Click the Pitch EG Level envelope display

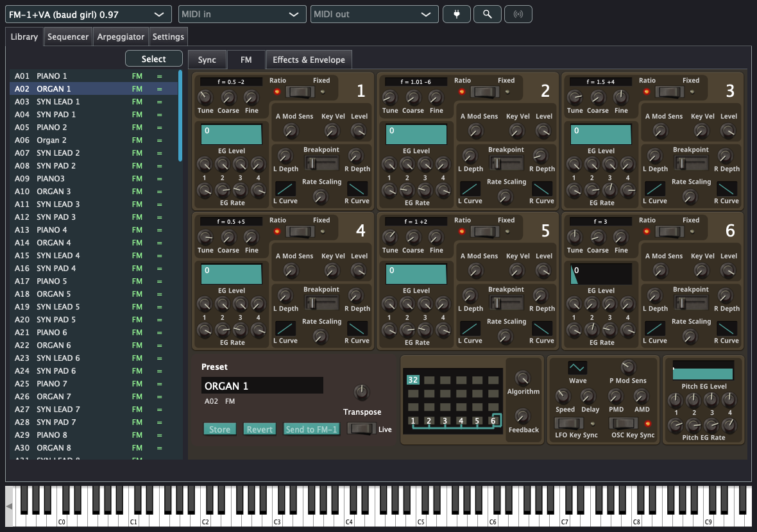click(703, 370)
